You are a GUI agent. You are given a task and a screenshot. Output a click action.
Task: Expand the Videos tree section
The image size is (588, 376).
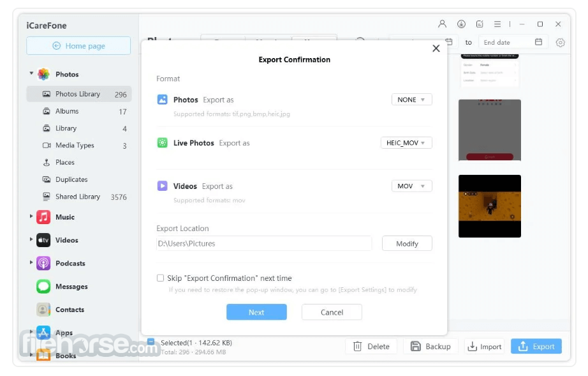click(x=31, y=239)
